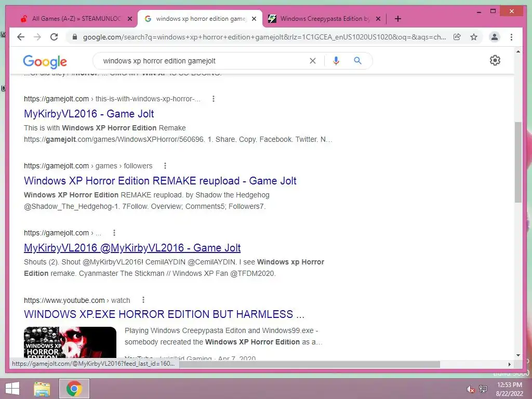532x399 pixels.
Task: Click the horizontal scrollbar thumb
Action: [x=310, y=364]
